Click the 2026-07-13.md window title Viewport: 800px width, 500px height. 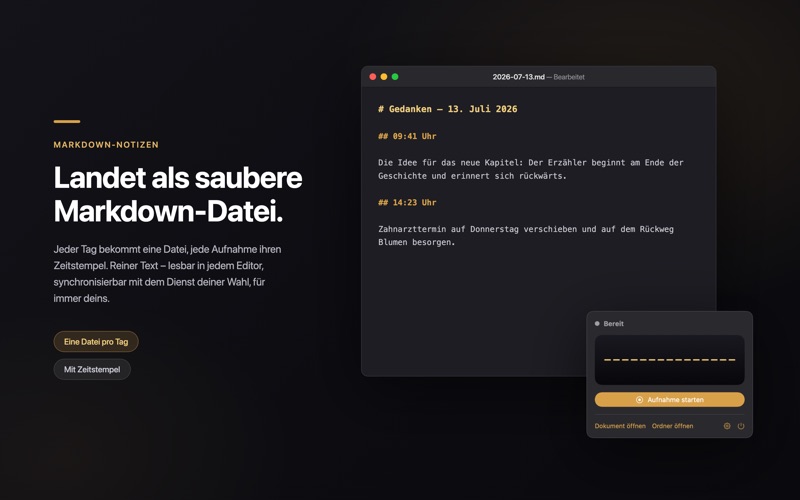click(518, 77)
